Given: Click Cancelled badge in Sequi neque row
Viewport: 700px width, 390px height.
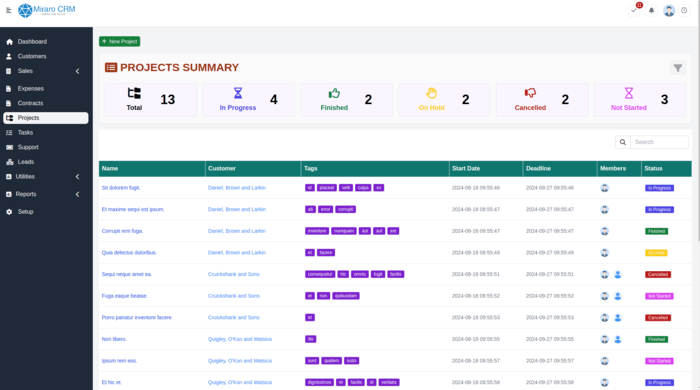Looking at the screenshot, I should click(x=658, y=274).
